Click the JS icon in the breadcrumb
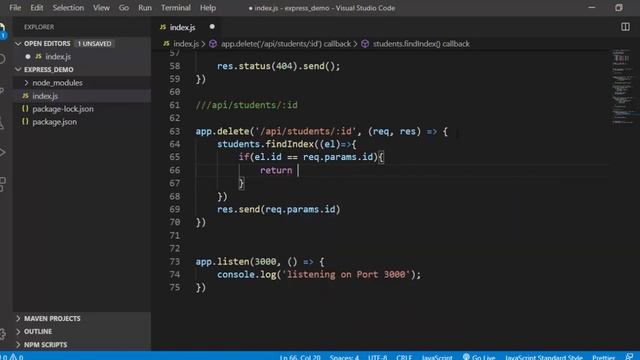This screenshot has height=360, width=640. [x=167, y=44]
